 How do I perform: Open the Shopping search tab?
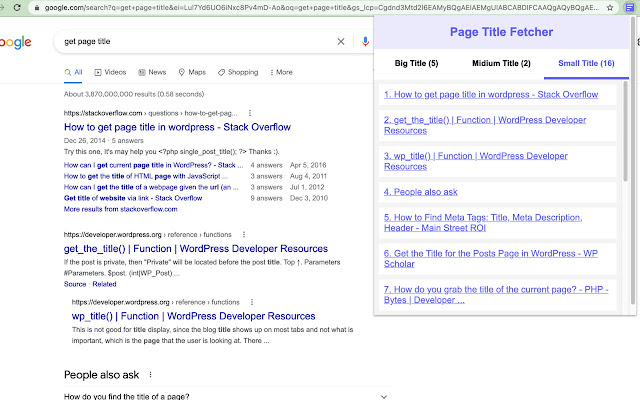(237, 72)
